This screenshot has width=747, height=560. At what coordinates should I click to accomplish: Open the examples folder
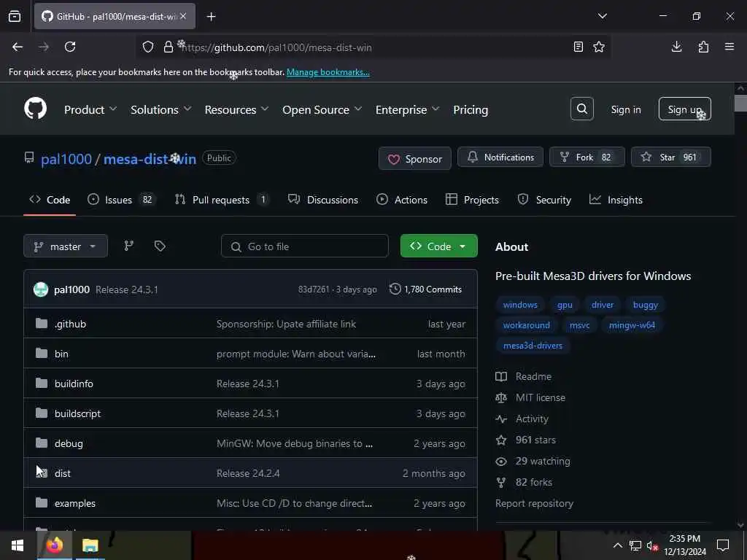[x=75, y=503]
